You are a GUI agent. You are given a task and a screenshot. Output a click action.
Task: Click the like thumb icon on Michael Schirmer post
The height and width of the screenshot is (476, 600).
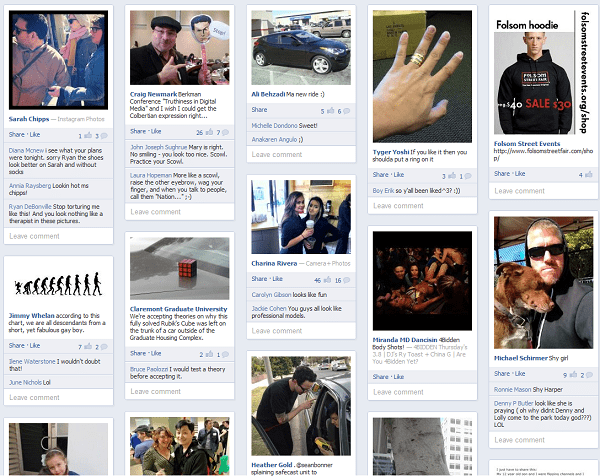573,375
